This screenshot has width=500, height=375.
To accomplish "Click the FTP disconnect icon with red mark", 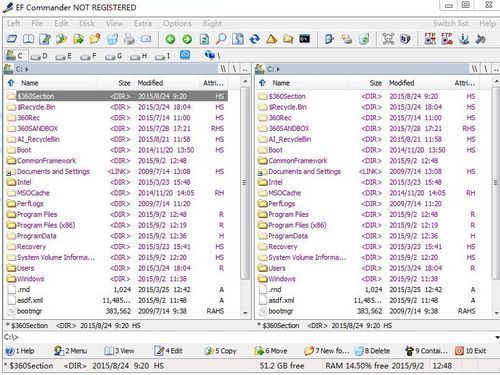I will point(447,39).
